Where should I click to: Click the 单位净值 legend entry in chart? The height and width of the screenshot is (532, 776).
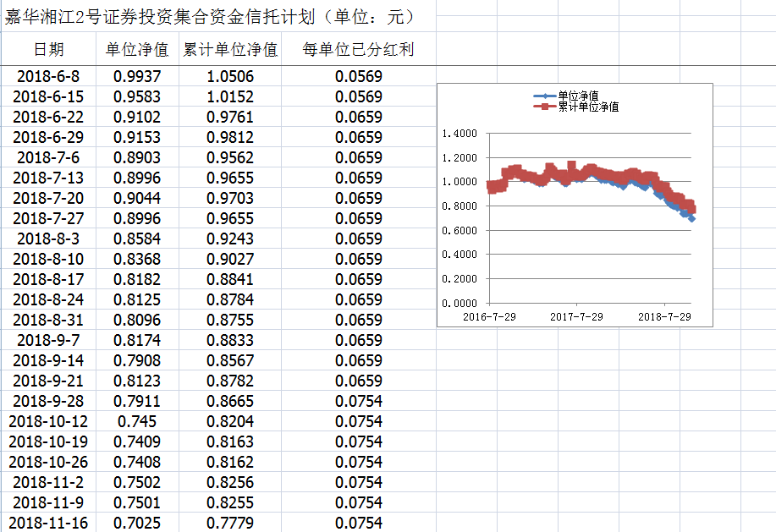point(566,96)
